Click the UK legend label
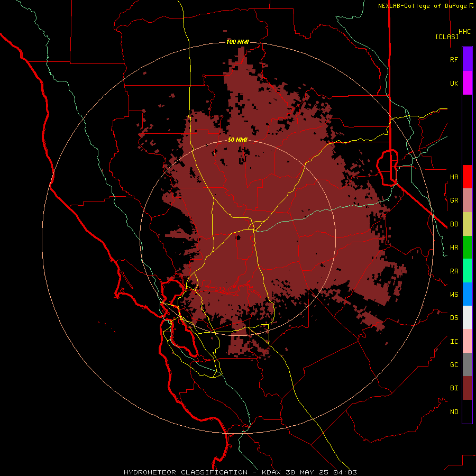 (454, 83)
